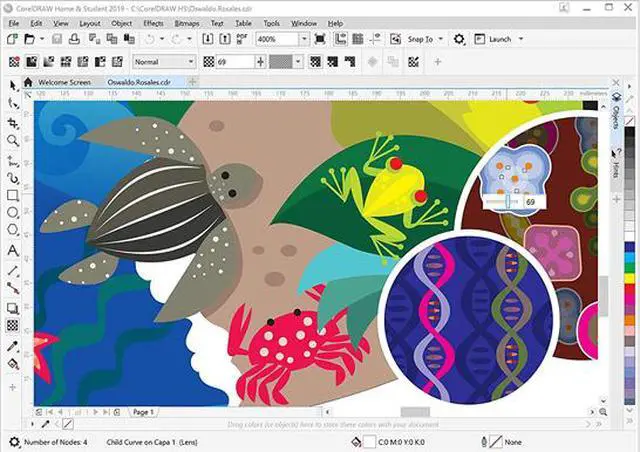This screenshot has width=640, height=452.
Task: Choose Bitmap pattern transparency option
Action: 83,62
